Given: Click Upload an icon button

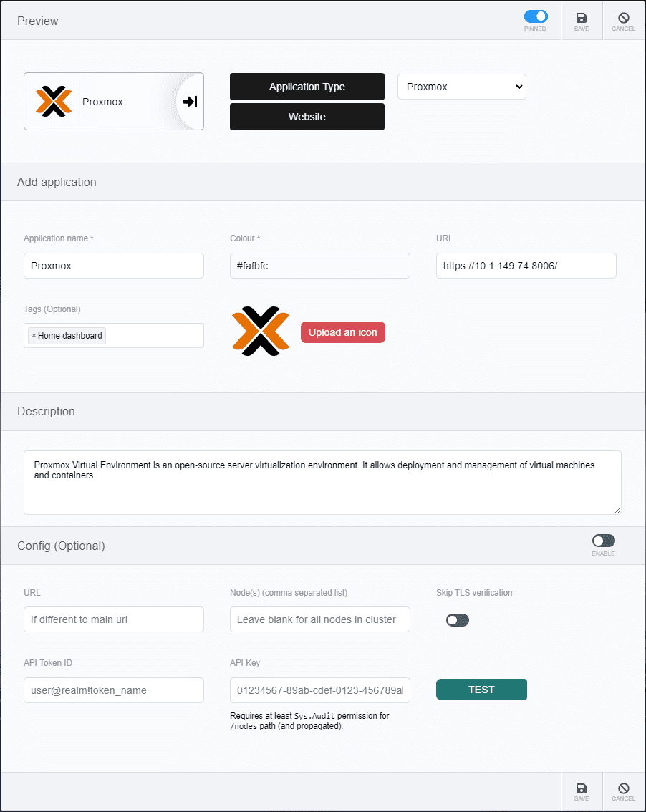Looking at the screenshot, I should [x=343, y=332].
